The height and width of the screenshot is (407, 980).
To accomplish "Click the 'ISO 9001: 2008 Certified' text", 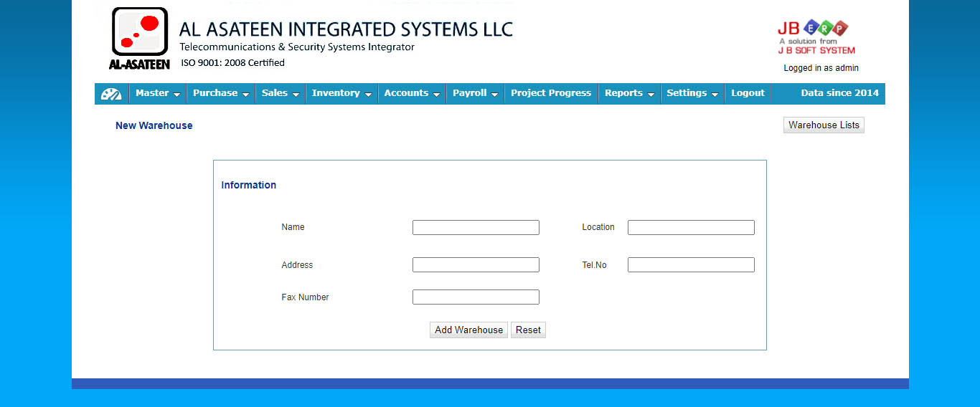I will tap(232, 63).
